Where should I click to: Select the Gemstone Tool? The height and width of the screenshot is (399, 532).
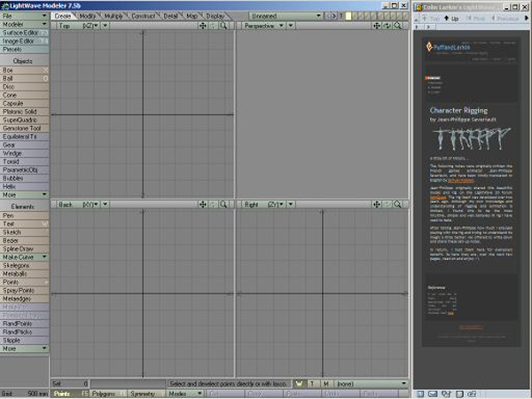(25, 129)
